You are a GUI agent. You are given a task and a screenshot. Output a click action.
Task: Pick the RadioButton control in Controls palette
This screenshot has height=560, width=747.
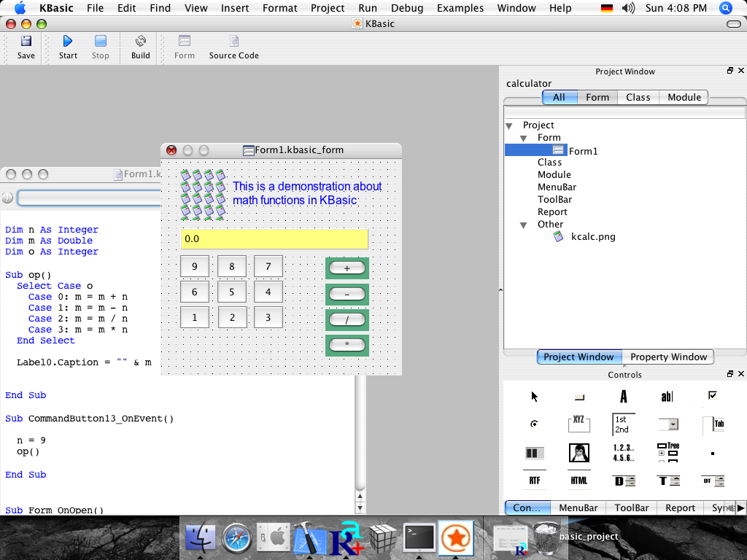(535, 424)
